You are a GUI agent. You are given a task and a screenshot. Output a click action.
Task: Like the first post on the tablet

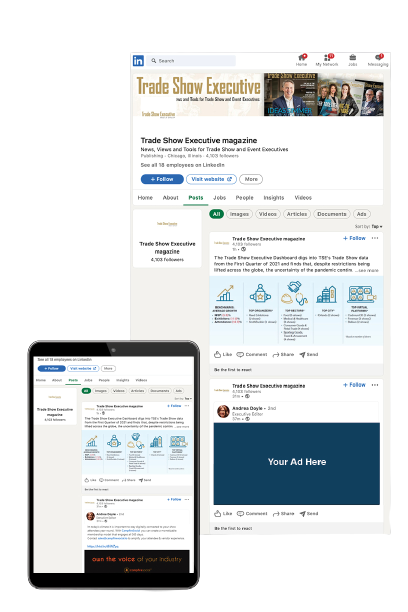tap(90, 480)
